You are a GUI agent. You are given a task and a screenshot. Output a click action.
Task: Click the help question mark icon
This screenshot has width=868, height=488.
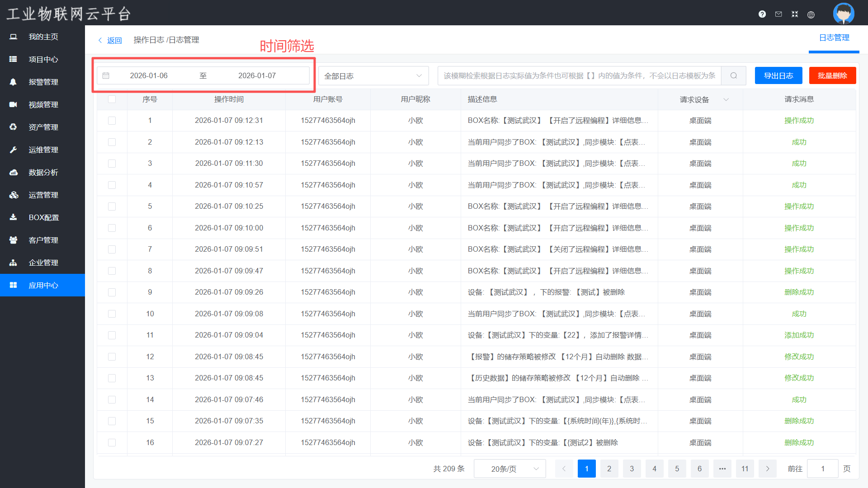pos(762,14)
